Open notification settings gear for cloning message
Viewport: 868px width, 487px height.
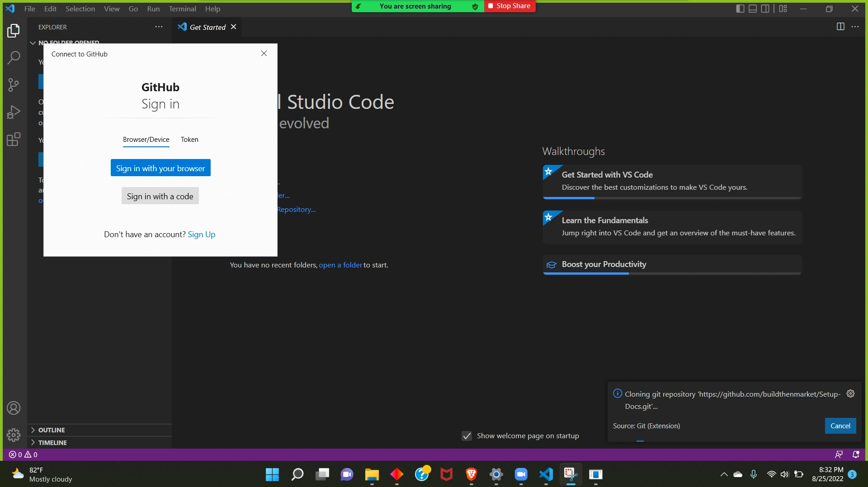[x=850, y=393]
